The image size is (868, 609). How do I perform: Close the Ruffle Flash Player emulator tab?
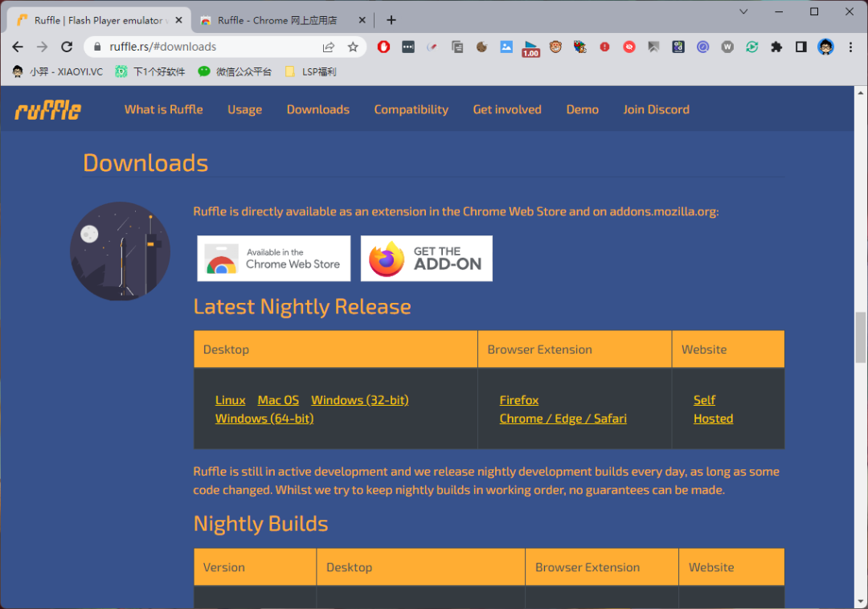(x=178, y=20)
